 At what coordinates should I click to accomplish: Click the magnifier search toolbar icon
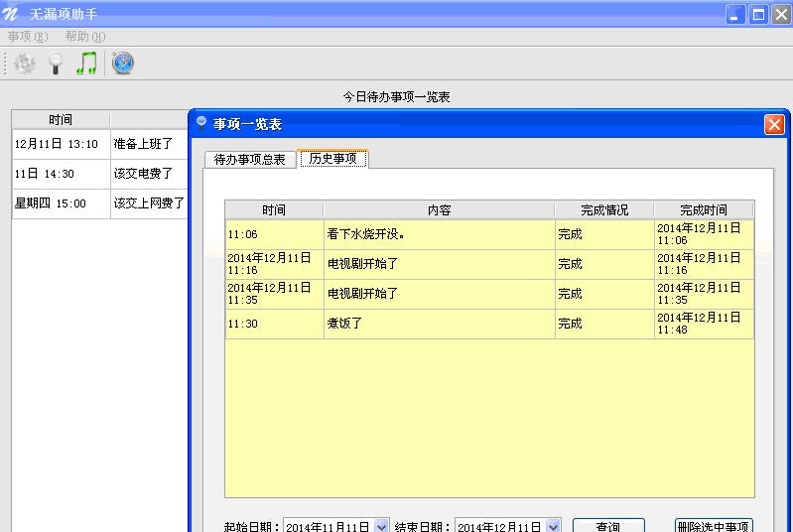click(x=56, y=64)
